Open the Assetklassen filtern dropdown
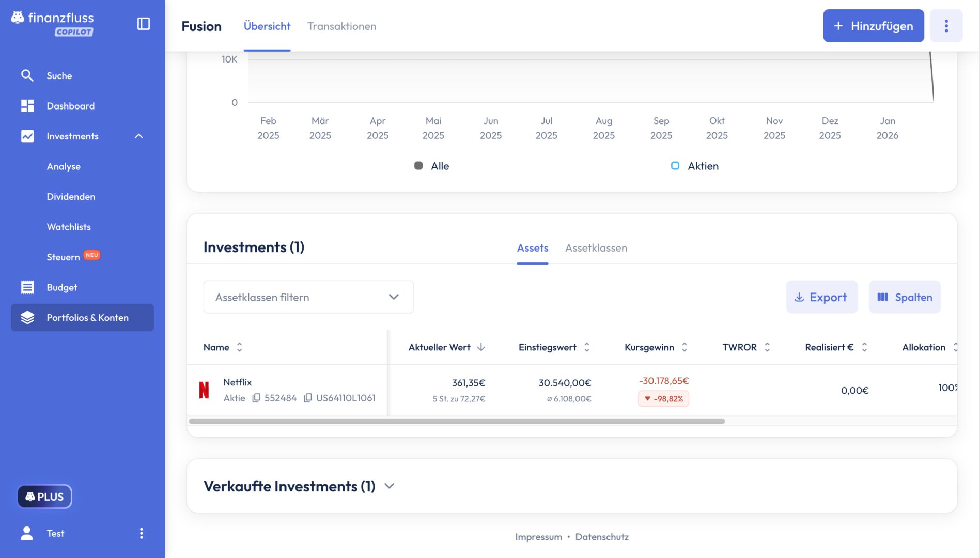 pyautogui.click(x=308, y=297)
